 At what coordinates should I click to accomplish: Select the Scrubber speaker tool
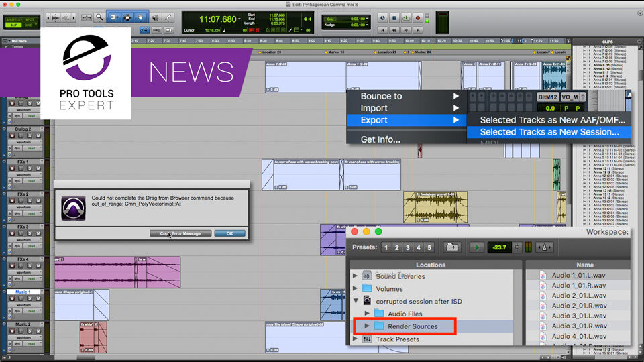coord(155,17)
